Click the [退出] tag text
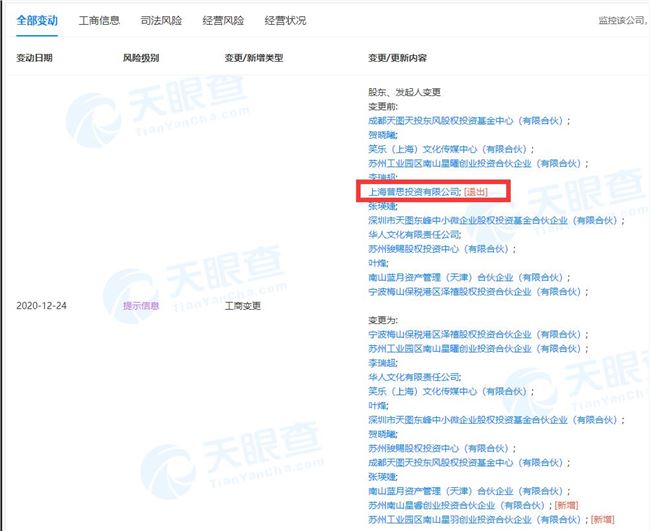650x531 pixels. coord(476,192)
